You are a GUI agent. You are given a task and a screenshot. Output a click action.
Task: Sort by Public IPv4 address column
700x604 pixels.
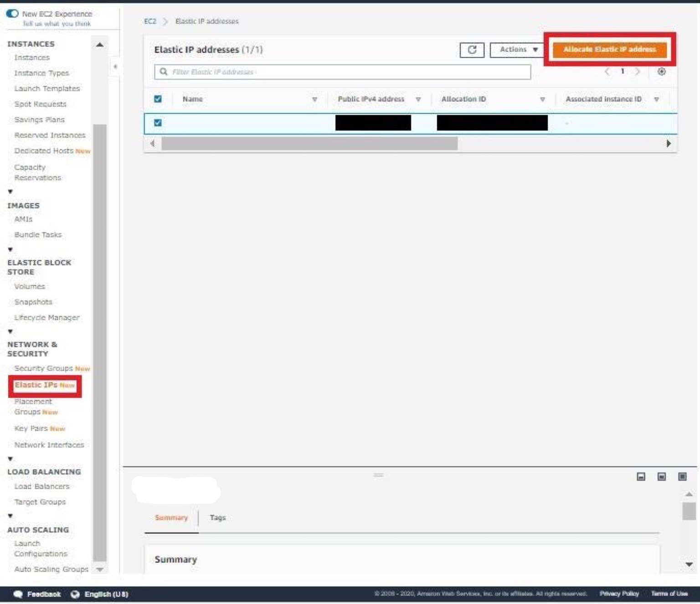pyautogui.click(x=418, y=99)
